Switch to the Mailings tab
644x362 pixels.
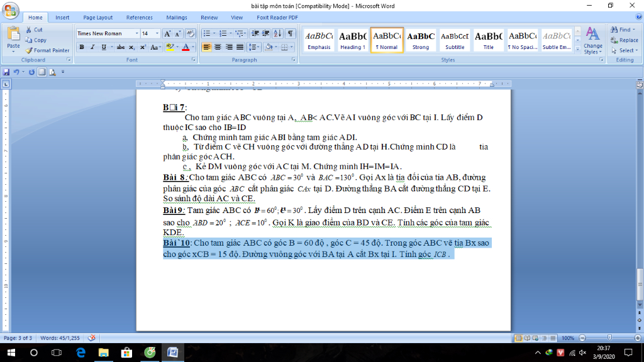coord(177,18)
